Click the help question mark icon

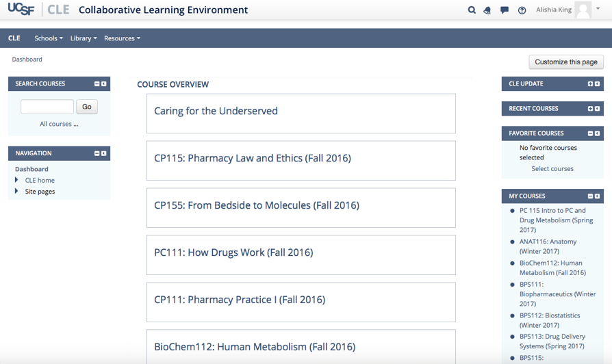click(522, 10)
